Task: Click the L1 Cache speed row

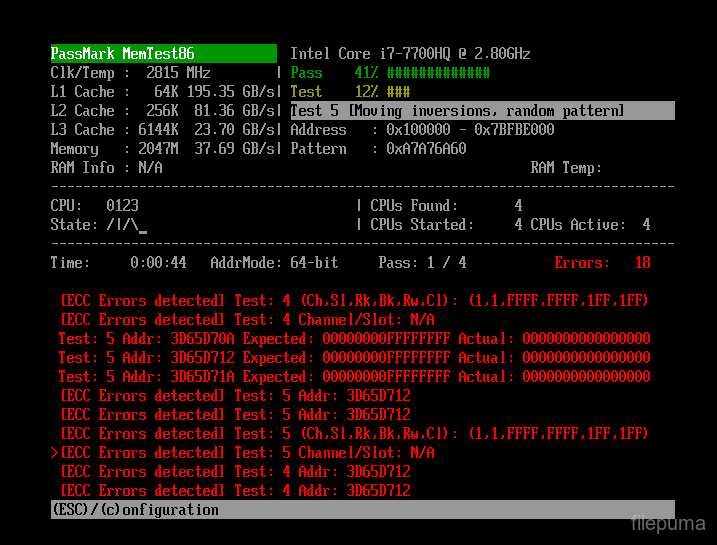Action: point(163,92)
